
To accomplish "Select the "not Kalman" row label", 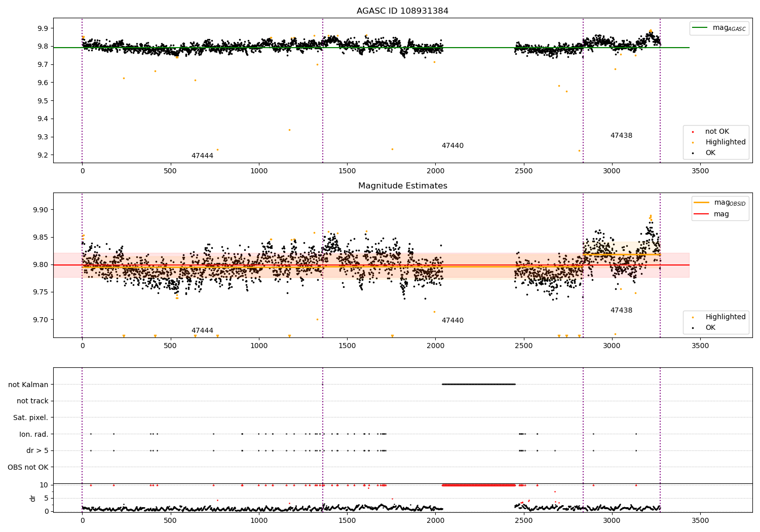I will tap(28, 385).
